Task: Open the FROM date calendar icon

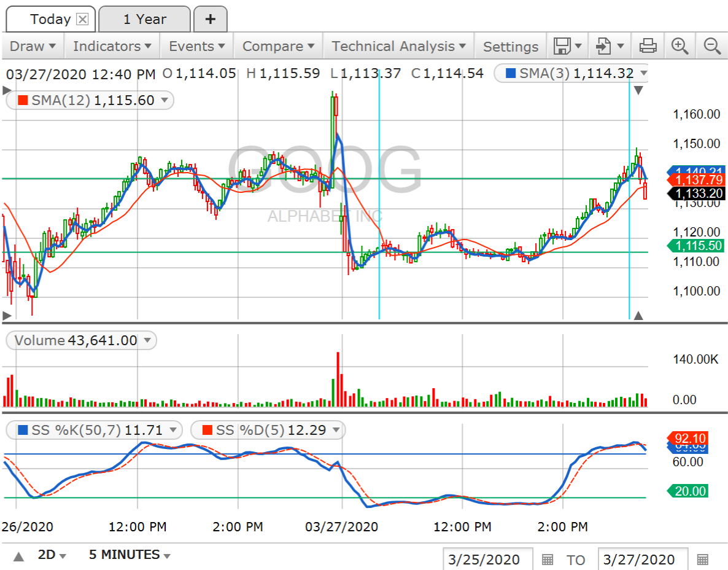Action: pyautogui.click(x=548, y=560)
